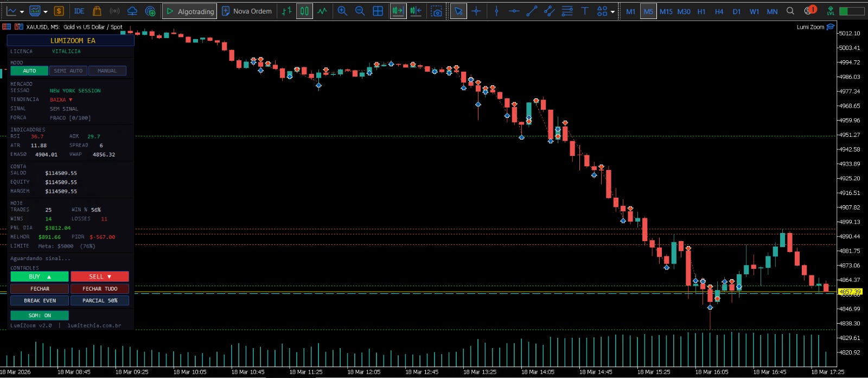
Task: Open the indicators list dropdown arrow
Action: pyautogui.click(x=46, y=11)
